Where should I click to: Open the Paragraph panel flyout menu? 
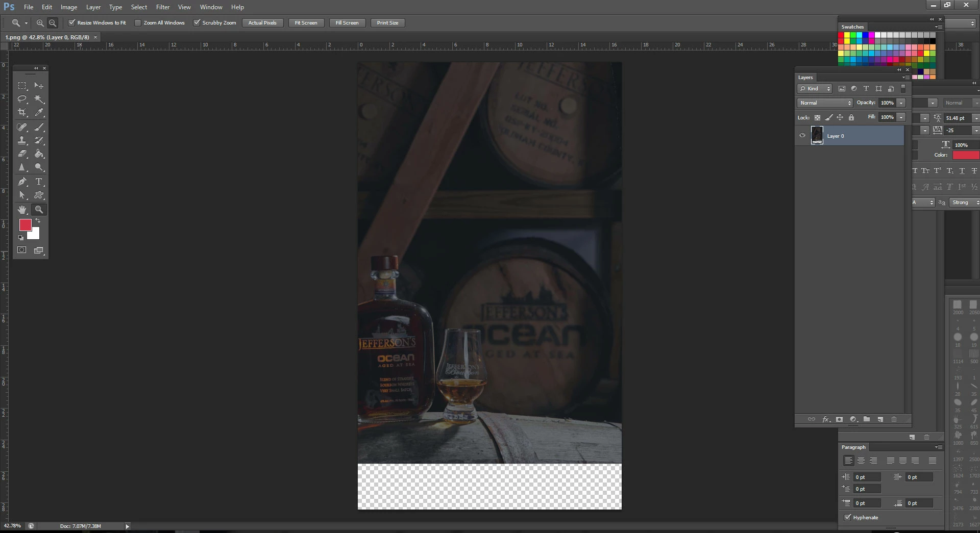point(938,447)
